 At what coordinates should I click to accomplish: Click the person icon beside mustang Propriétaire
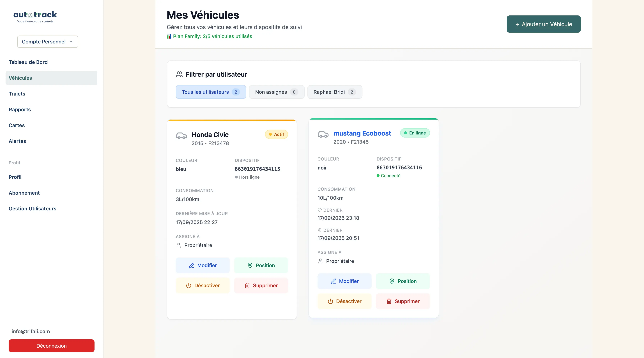coord(320,261)
